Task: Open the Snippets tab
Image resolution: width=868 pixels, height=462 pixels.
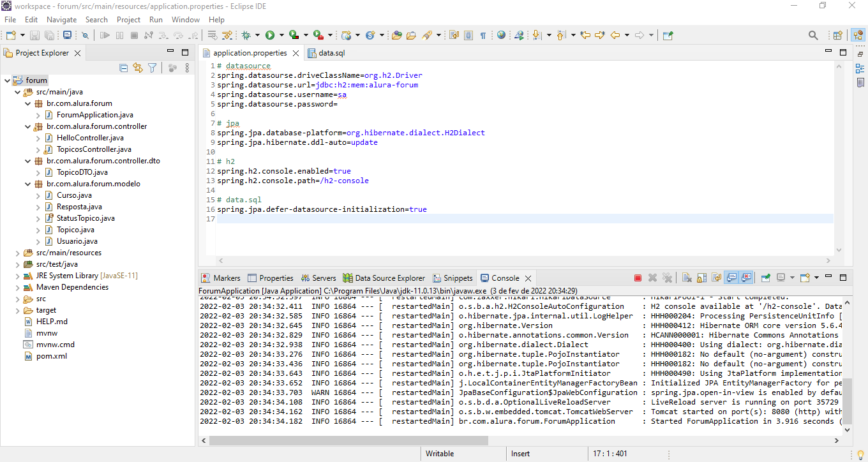Action: (453, 278)
